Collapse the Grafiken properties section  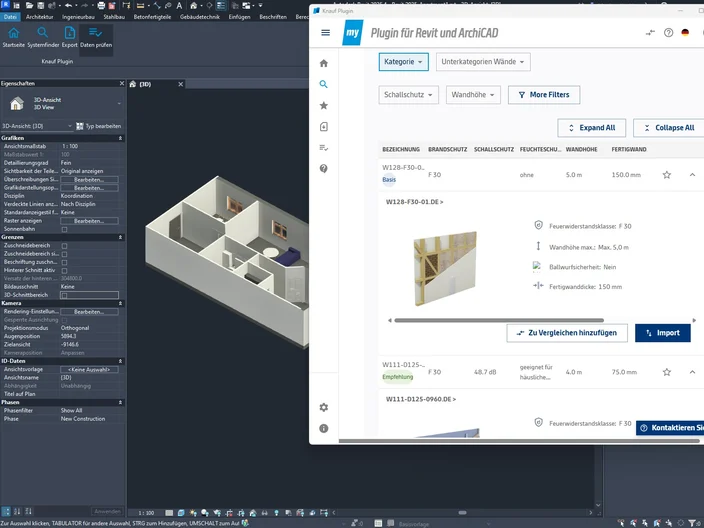click(x=120, y=138)
